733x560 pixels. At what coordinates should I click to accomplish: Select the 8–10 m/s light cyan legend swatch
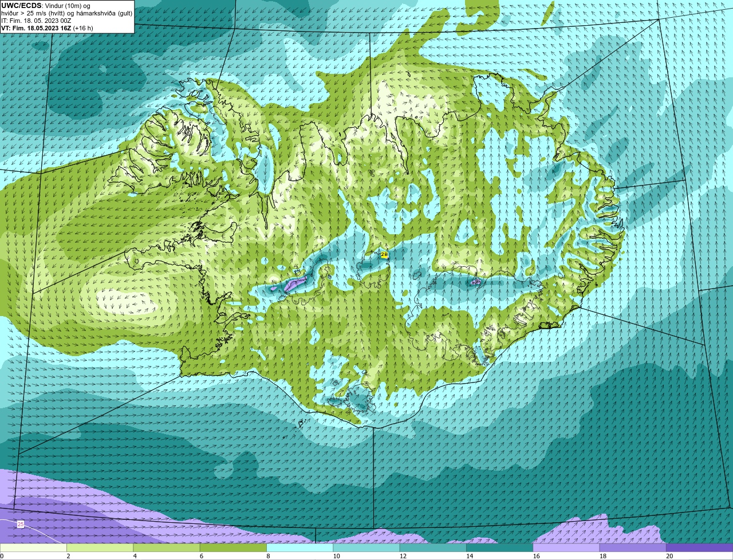tap(300, 547)
